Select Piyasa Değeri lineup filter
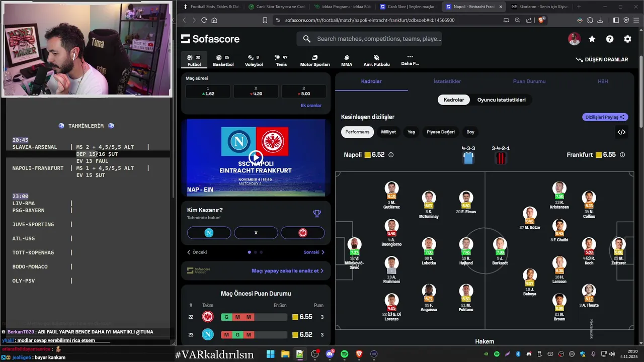This screenshot has height=362, width=644. 441,132
